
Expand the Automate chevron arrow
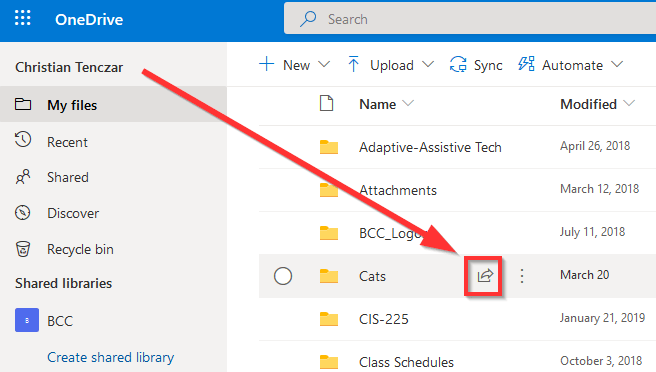[617, 64]
